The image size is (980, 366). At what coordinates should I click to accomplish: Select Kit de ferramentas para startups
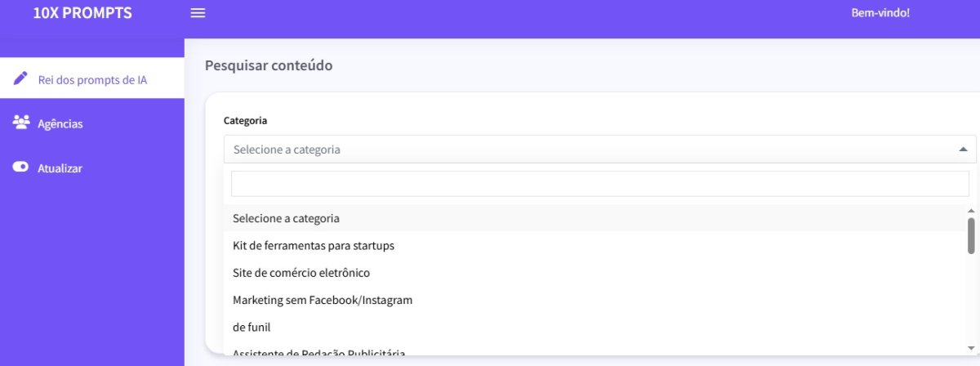595,245
